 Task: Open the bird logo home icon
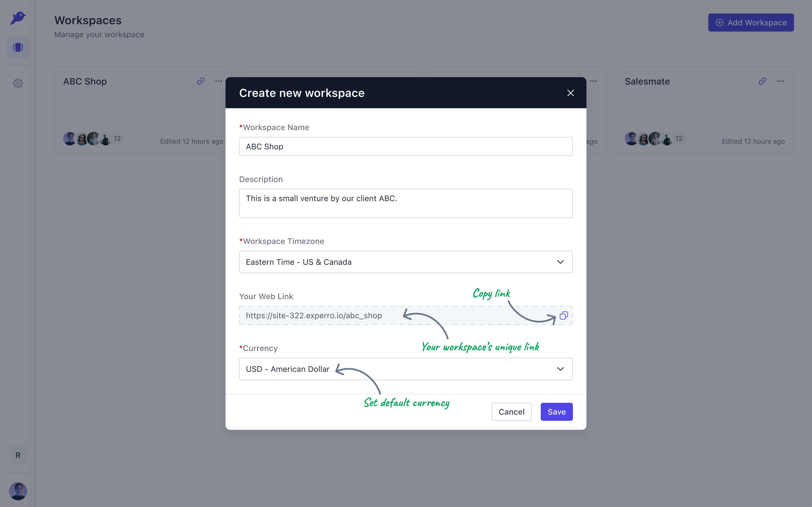(18, 18)
